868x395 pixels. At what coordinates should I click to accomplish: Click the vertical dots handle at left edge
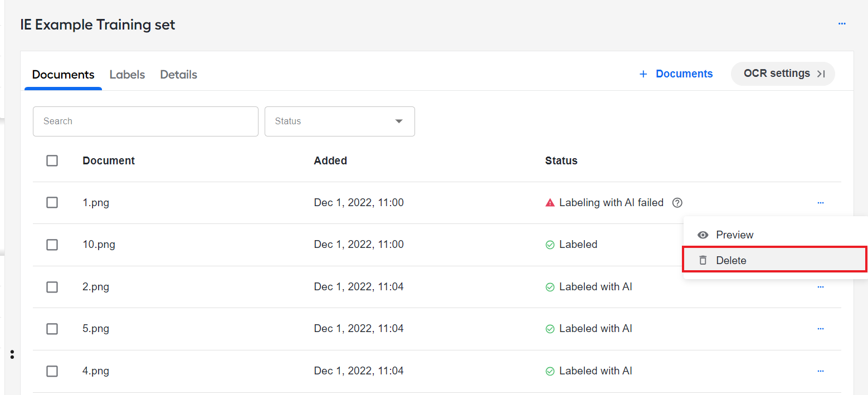click(x=12, y=354)
